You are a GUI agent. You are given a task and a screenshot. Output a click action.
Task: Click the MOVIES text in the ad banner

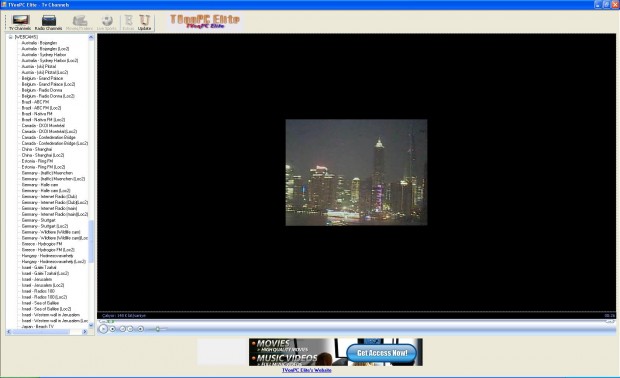[x=273, y=343]
